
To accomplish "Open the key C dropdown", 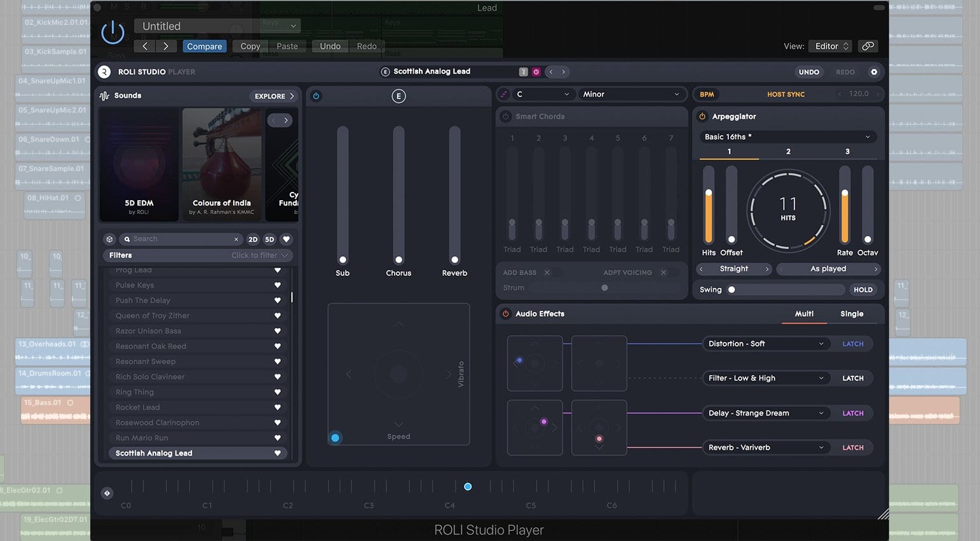I will tap(544, 94).
